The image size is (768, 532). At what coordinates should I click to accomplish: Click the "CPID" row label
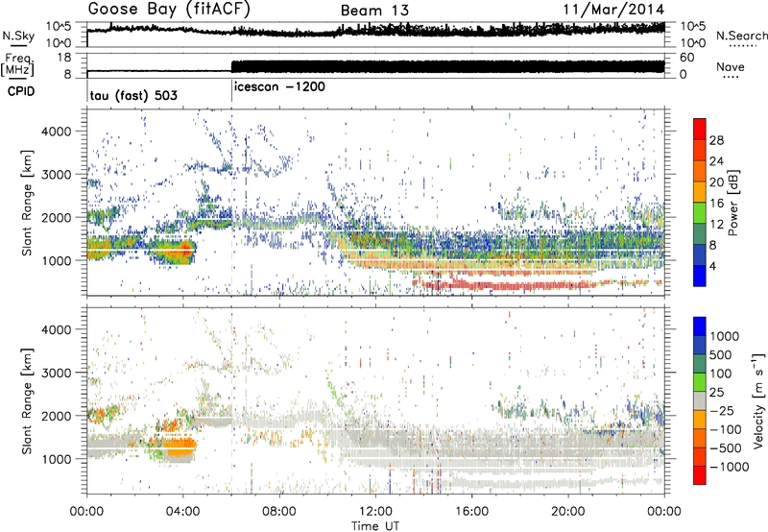pyautogui.click(x=21, y=91)
